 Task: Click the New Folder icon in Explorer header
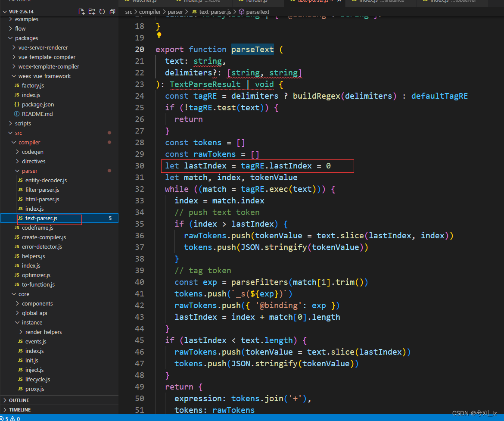click(x=92, y=12)
